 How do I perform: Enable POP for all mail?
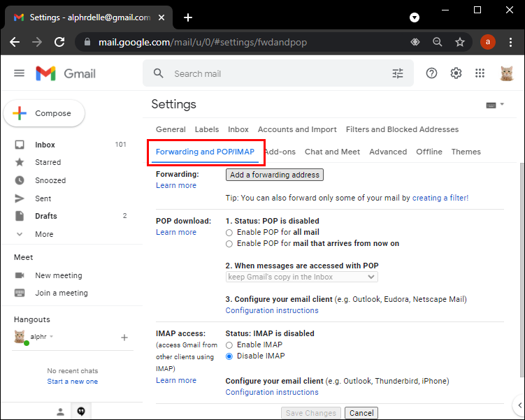click(x=229, y=232)
